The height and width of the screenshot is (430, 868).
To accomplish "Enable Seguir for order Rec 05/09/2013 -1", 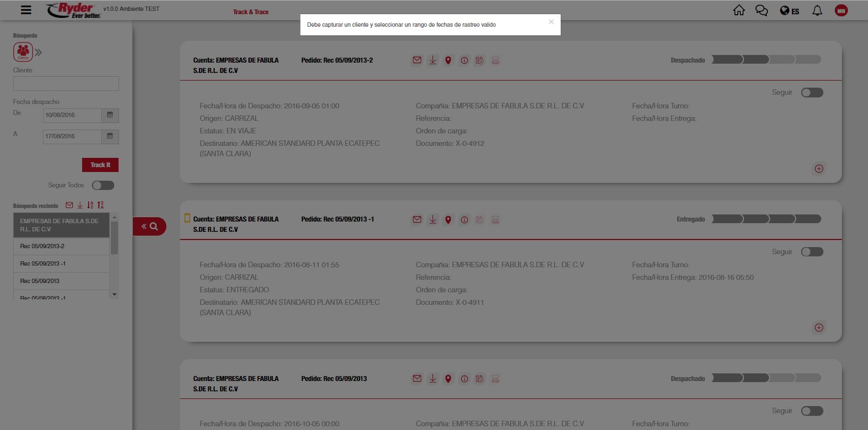I will [x=812, y=252].
